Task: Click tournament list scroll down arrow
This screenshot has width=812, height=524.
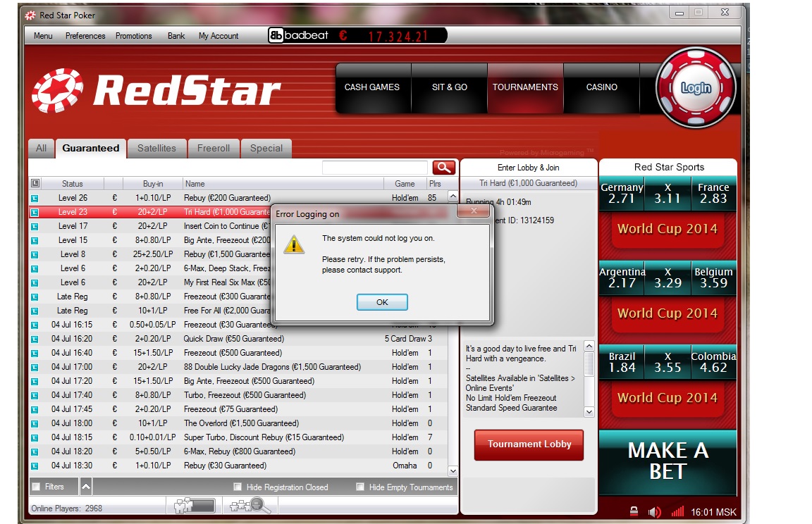Action: (x=453, y=470)
